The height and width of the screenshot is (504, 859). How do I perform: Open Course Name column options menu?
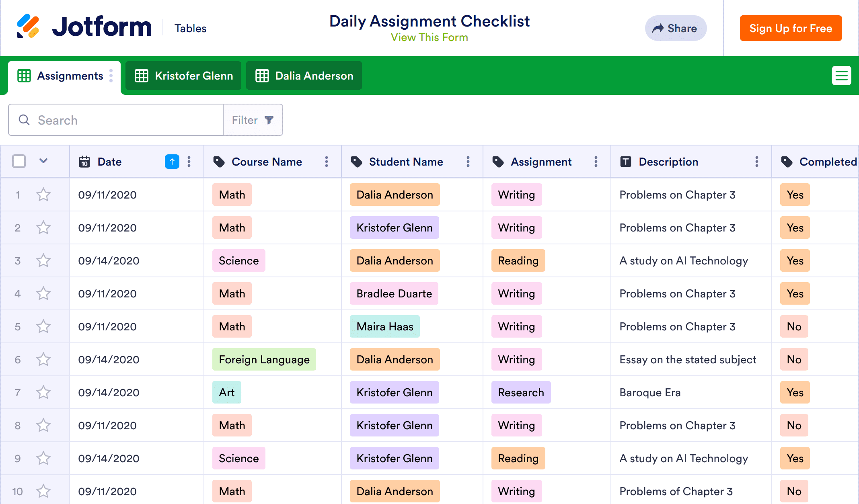pos(327,162)
